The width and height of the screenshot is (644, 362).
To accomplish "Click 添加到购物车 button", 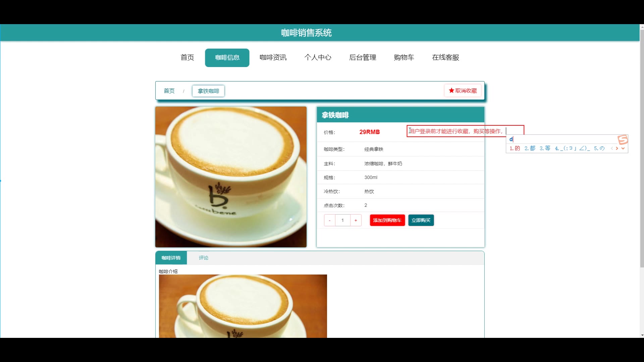I will pos(387,220).
